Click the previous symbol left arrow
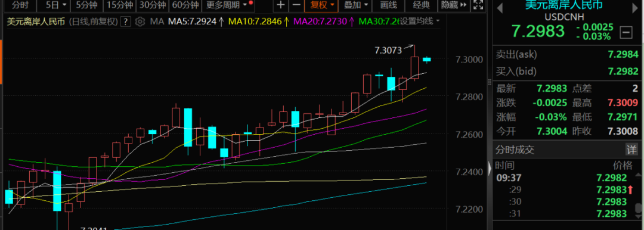This screenshot has height=230, width=644. (x=500, y=8)
